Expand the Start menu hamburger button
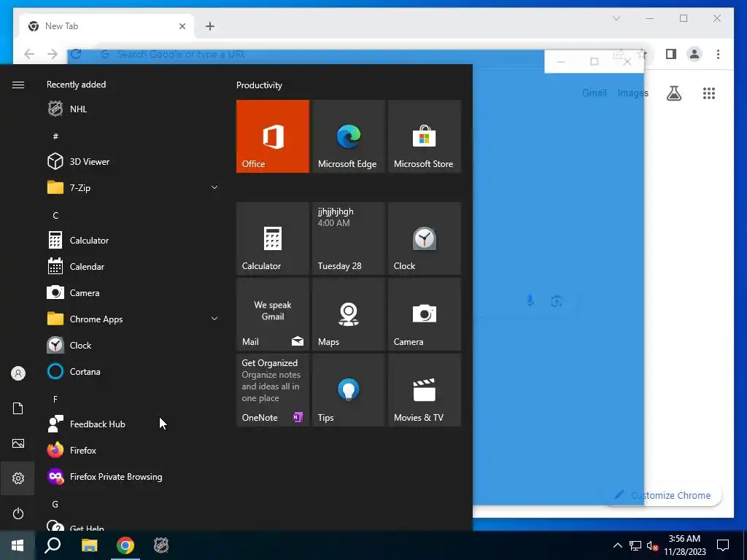Screen dimensions: 747x560 (18, 85)
